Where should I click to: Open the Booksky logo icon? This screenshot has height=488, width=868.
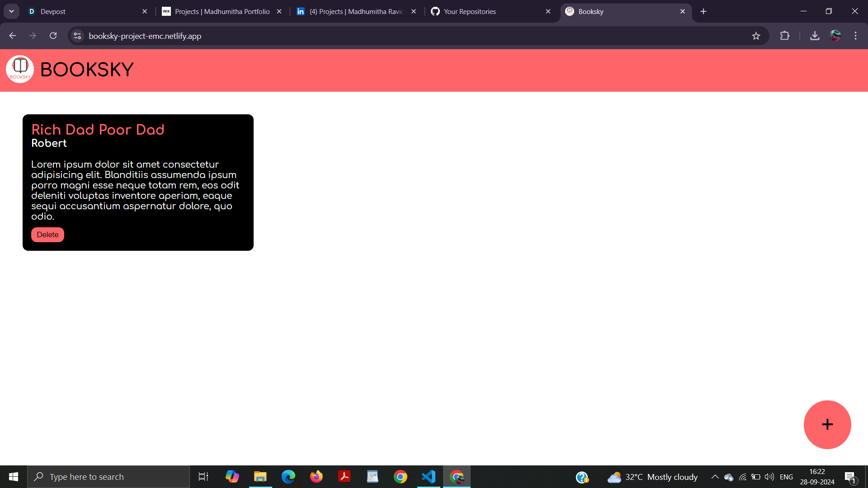point(20,69)
